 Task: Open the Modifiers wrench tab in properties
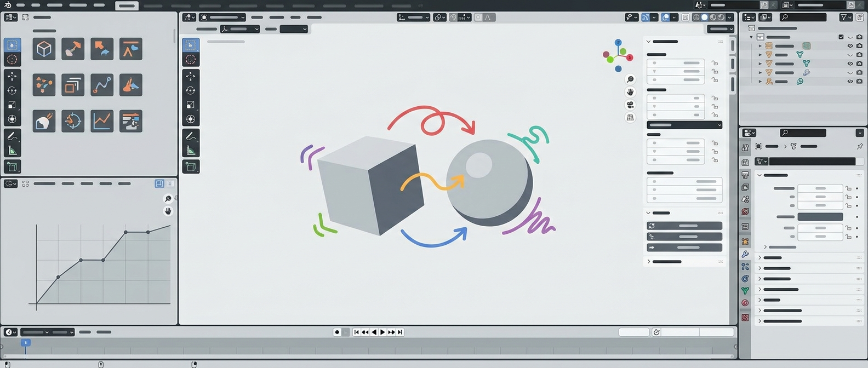click(745, 254)
